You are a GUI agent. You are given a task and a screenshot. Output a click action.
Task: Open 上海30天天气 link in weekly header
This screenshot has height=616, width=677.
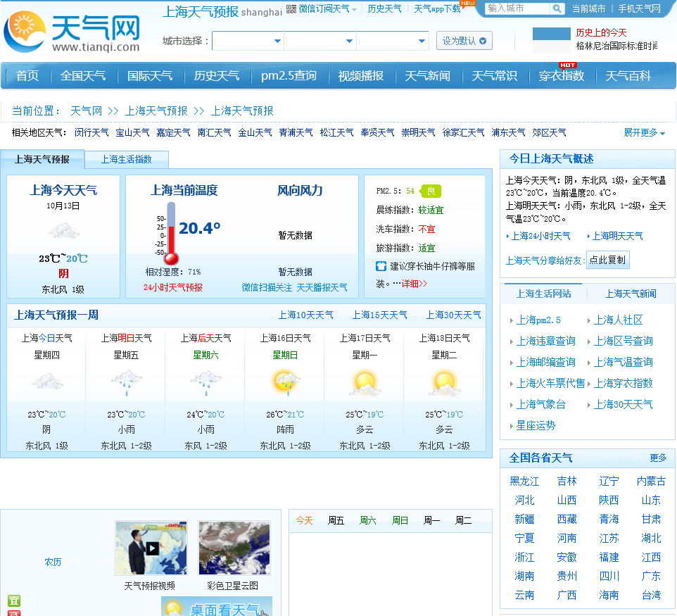(453, 315)
